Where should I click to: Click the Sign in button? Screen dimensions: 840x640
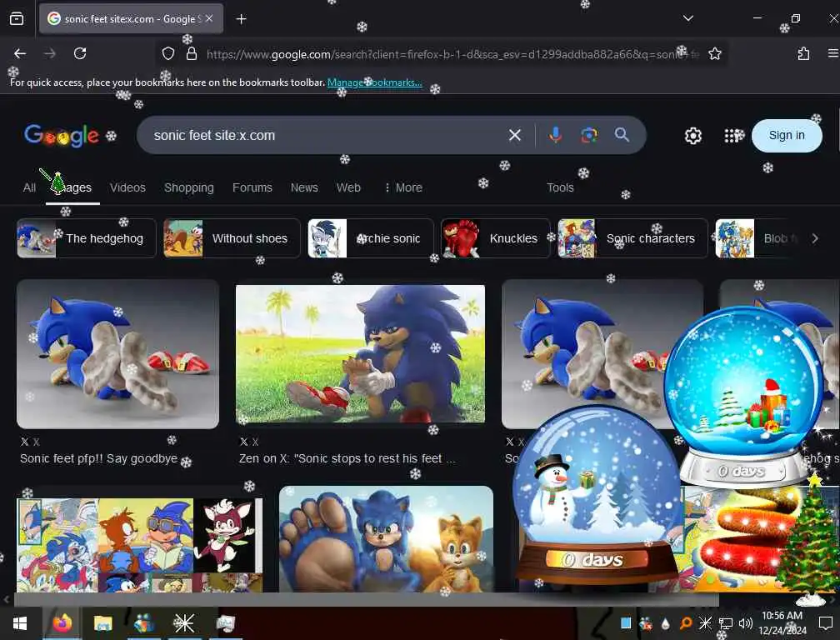point(787,136)
